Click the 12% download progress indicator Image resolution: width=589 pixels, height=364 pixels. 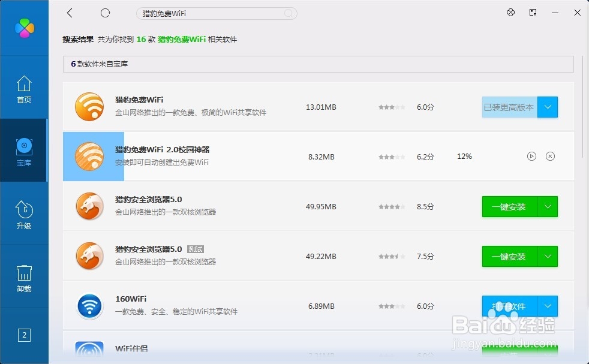point(464,156)
